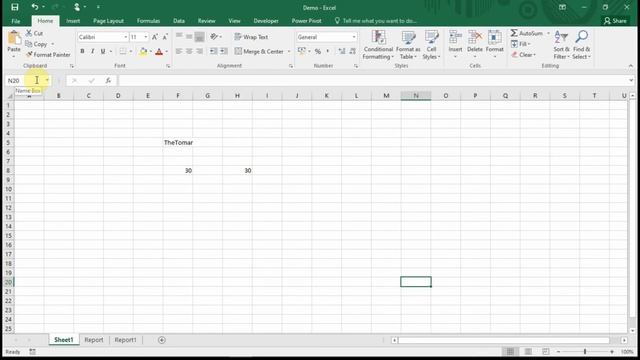Click the Merge & Center button
The width and height of the screenshot is (640, 360).
260,51
